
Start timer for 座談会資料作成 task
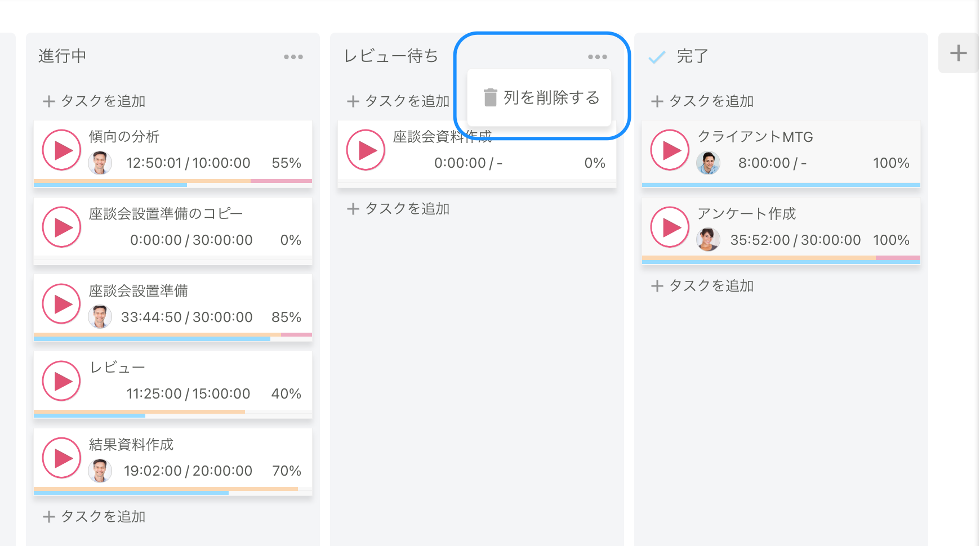[x=365, y=150]
